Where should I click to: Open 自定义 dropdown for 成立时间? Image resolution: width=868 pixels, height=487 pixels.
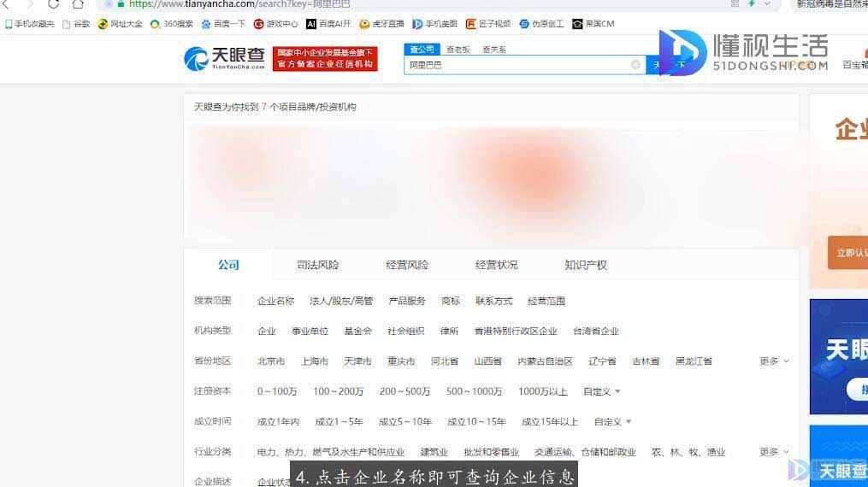tap(612, 422)
